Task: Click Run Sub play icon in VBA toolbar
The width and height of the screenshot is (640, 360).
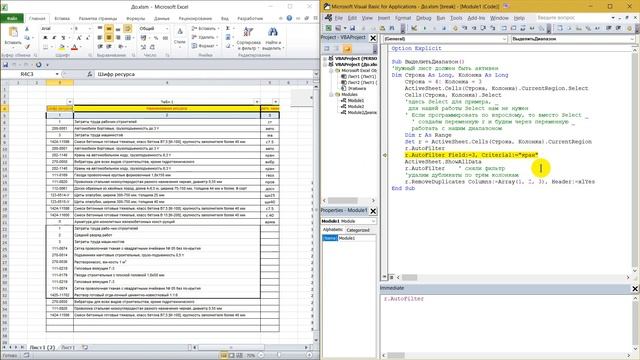Action: (x=425, y=28)
